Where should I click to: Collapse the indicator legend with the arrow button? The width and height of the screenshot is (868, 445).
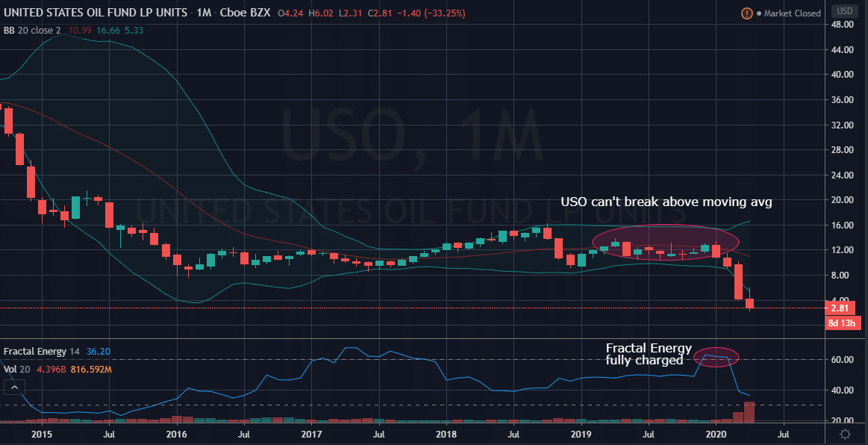[x=14, y=388]
